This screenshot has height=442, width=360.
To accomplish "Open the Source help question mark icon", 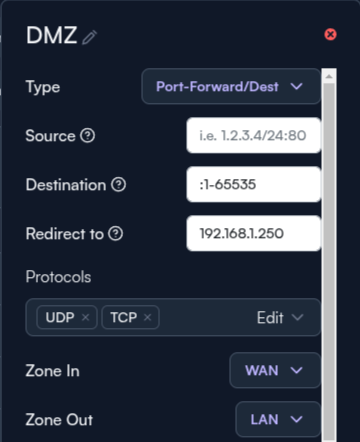I will click(x=88, y=136).
